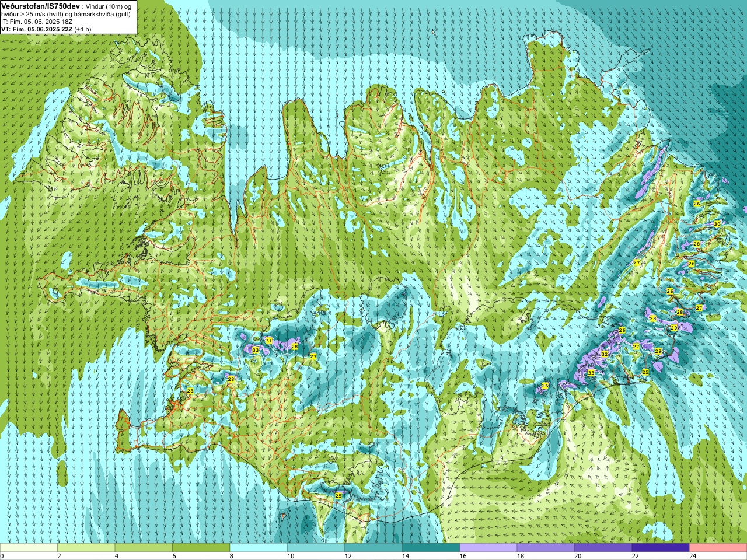The image size is (747, 560).
Task: Click the legend tick label '8'
Action: [x=232, y=556]
